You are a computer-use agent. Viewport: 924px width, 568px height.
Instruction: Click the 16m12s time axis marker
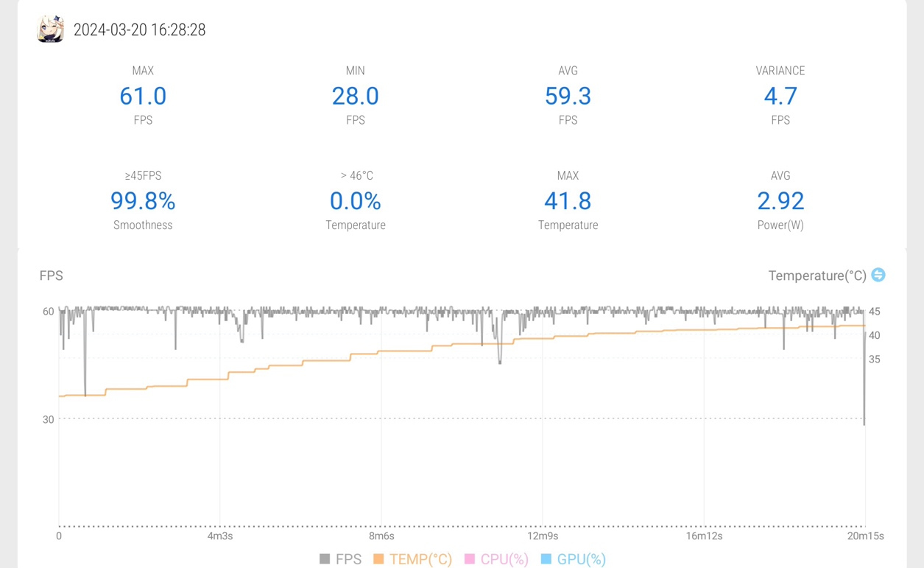click(x=704, y=536)
